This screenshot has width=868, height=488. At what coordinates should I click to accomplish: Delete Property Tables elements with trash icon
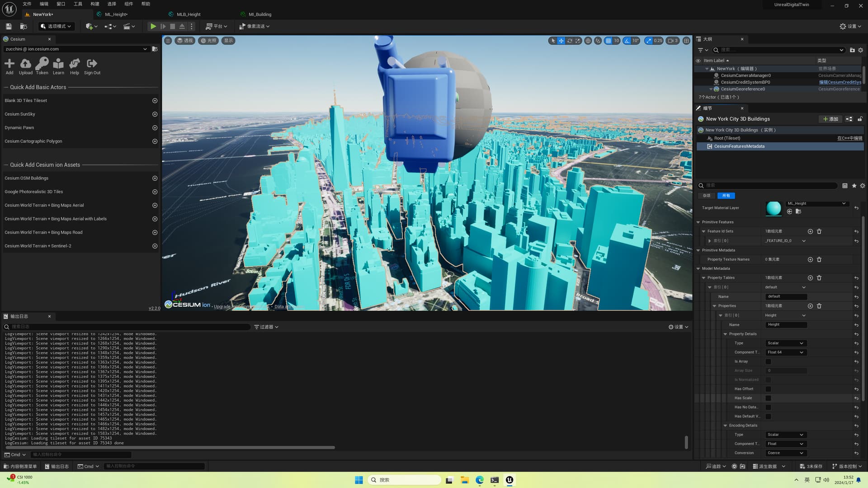pyautogui.click(x=819, y=278)
